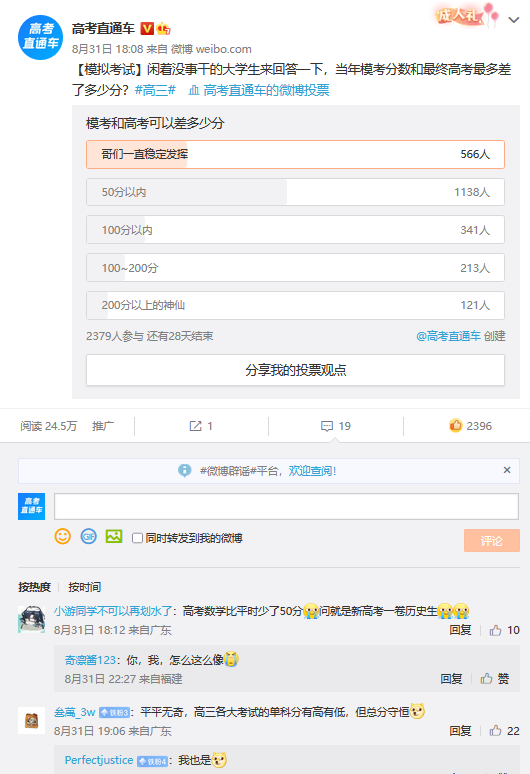
Task: Like 奇凛酱123's reply with 赞
Action: pyautogui.click(x=495, y=679)
